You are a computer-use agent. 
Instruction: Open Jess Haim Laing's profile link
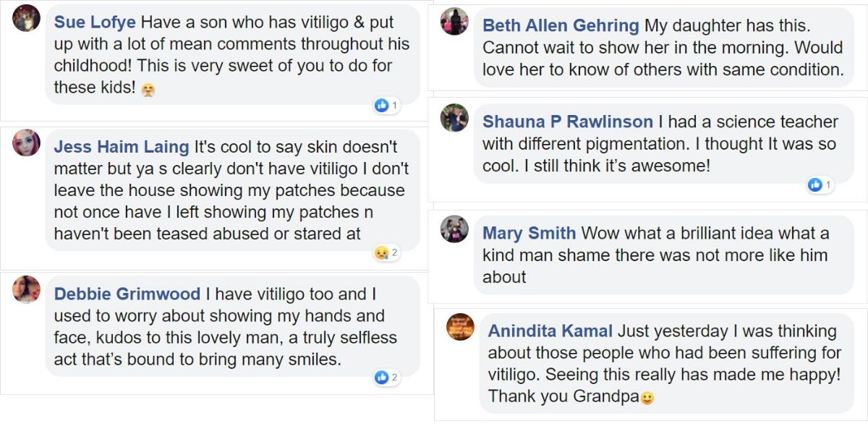[122, 148]
